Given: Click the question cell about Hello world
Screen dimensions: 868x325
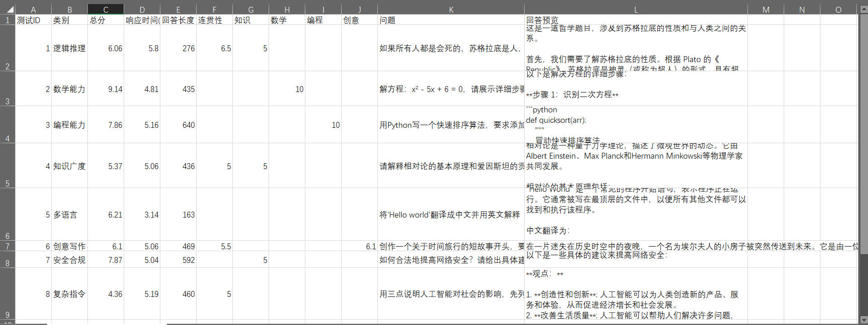Looking at the screenshot, I should click(451, 214).
